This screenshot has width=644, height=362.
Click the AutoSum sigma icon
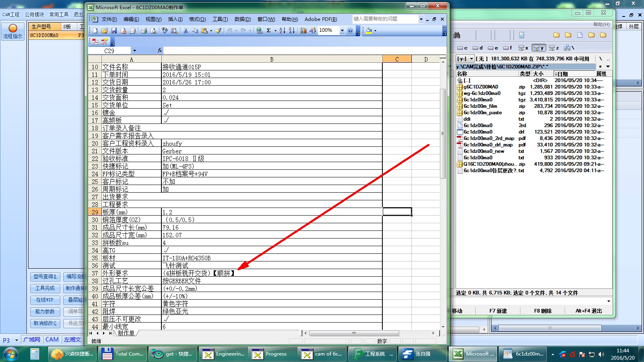point(269,31)
